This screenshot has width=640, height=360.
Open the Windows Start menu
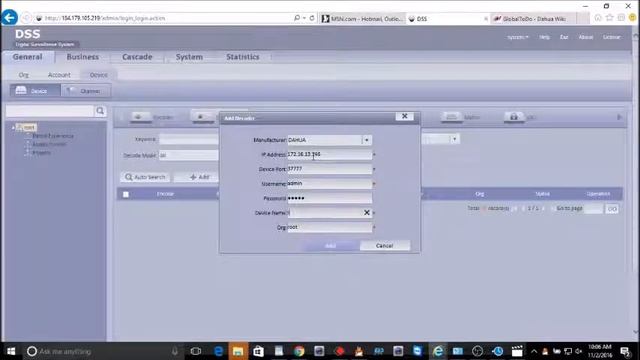coord(11,351)
